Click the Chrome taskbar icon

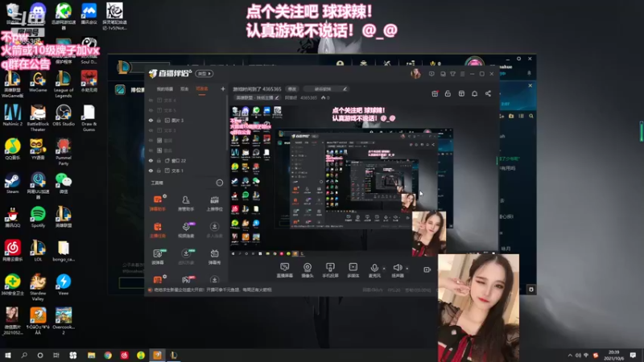pos(108,355)
